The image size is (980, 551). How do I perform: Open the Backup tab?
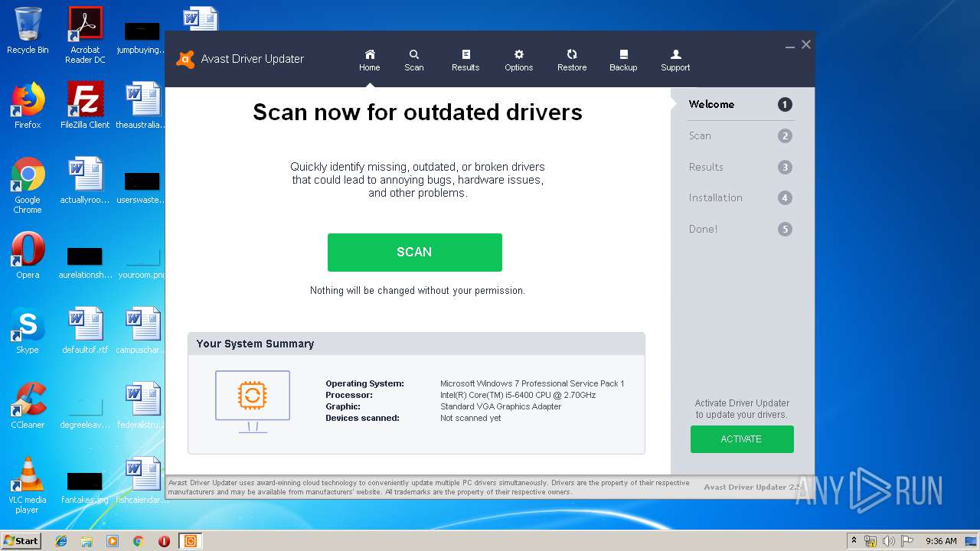623,60
